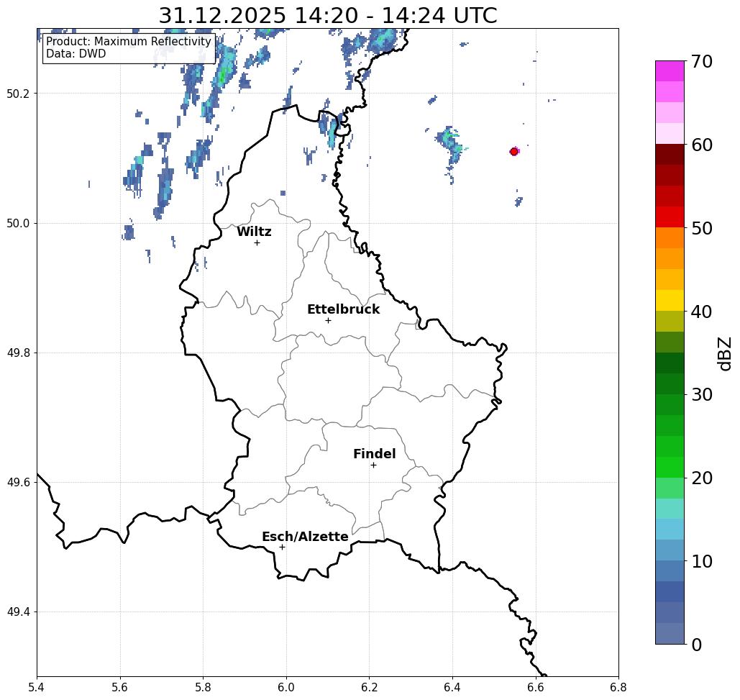Click the colorbar label '50'

click(701, 228)
